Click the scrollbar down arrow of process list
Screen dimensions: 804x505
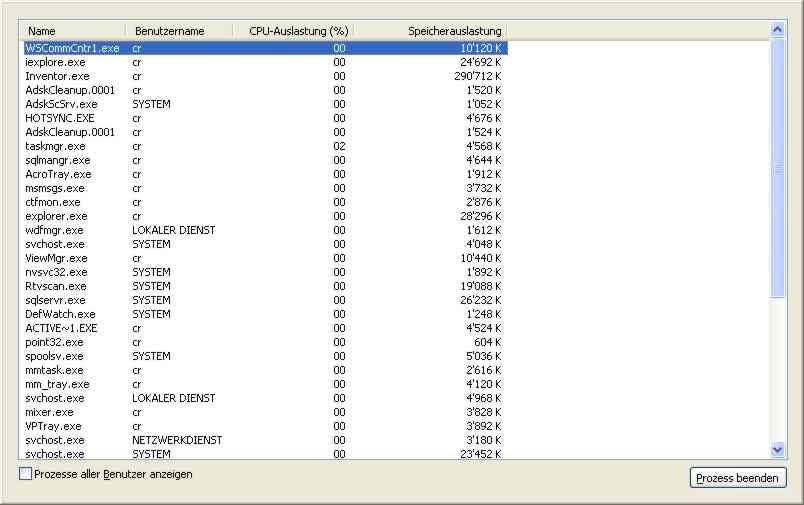tap(777, 450)
